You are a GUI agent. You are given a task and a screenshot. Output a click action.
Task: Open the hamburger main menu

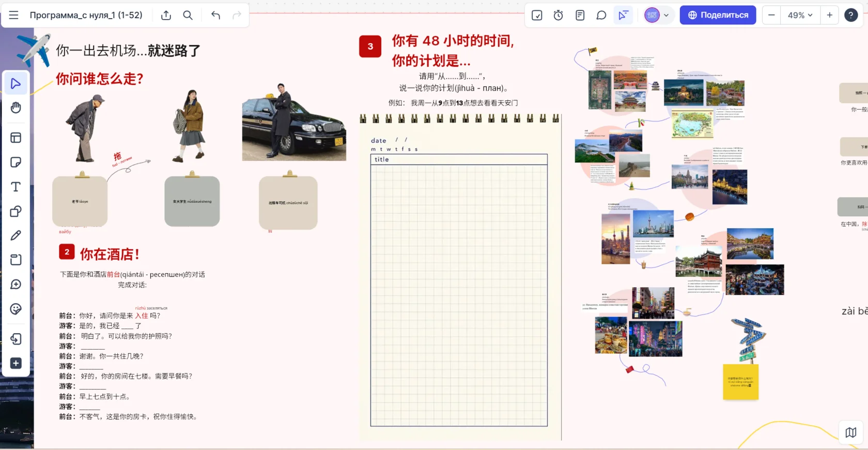click(14, 15)
